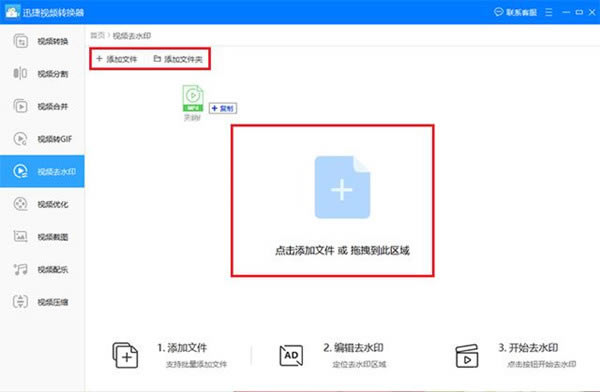This screenshot has width=600, height=392.
Task: Open the 视频转GIF tool
Action: [x=42, y=139]
